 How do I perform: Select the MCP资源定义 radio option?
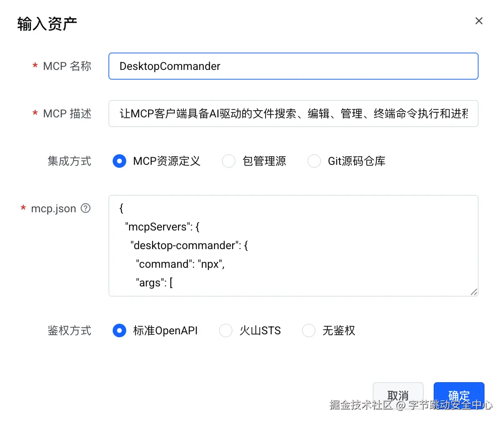[119, 161]
